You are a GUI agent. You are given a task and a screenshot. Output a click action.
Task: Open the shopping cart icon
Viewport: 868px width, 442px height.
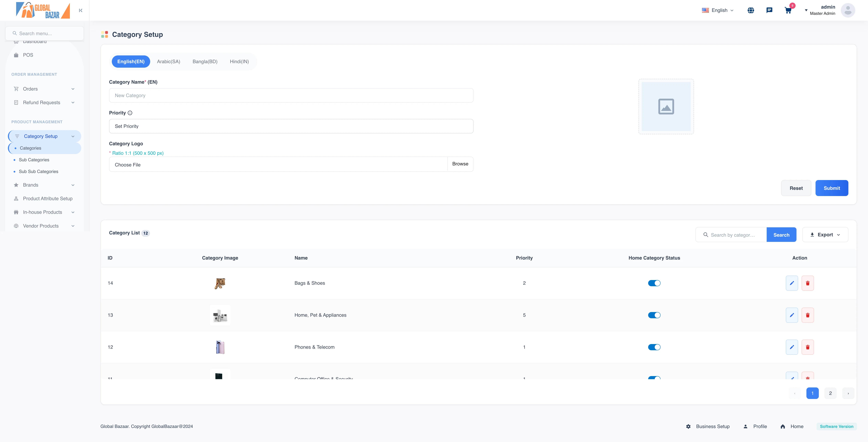pyautogui.click(x=788, y=10)
